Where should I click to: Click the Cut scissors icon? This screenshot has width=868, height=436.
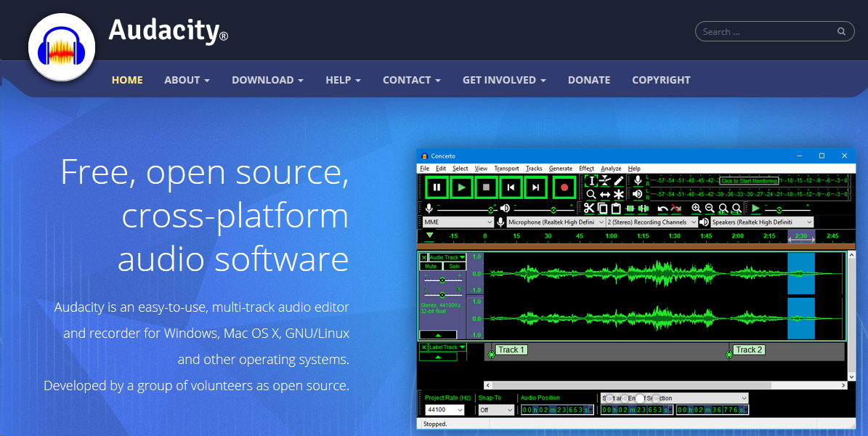[x=588, y=209]
